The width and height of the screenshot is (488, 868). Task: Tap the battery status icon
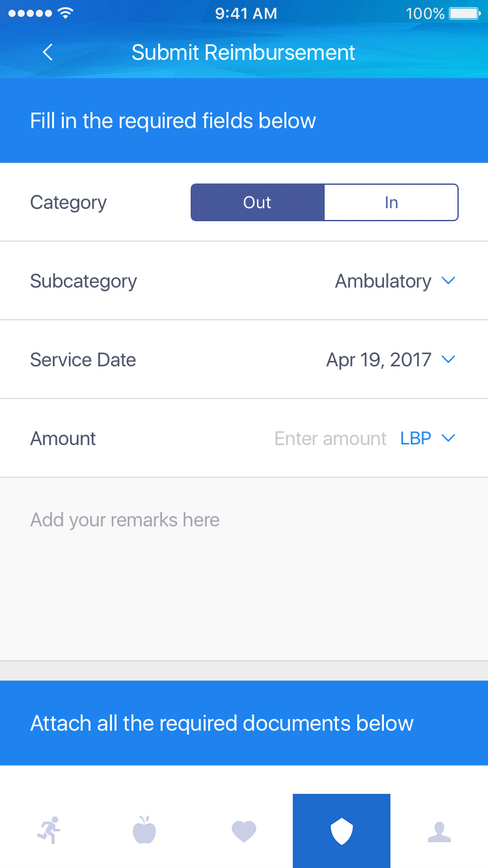(x=464, y=14)
